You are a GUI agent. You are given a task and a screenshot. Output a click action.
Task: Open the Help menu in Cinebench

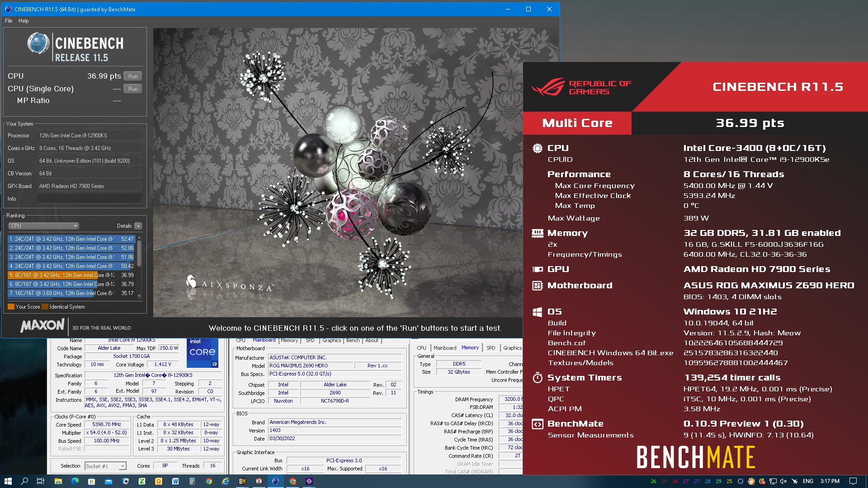(x=24, y=21)
